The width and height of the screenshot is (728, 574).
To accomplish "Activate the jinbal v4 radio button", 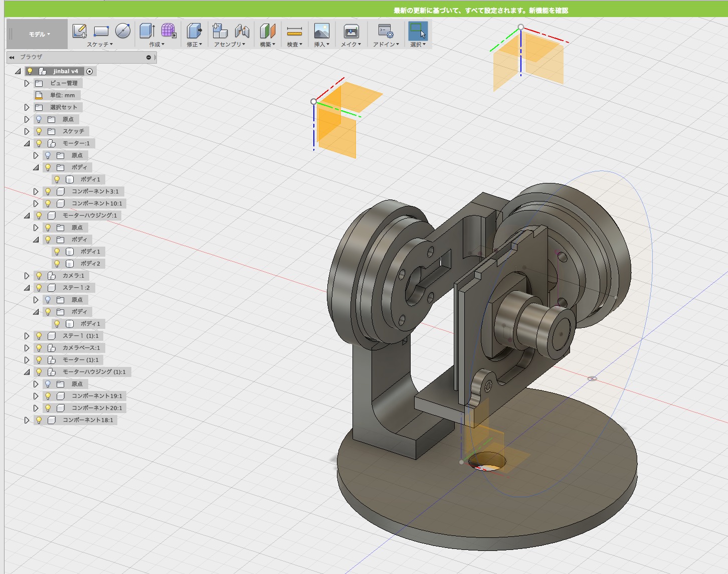I will click(89, 71).
